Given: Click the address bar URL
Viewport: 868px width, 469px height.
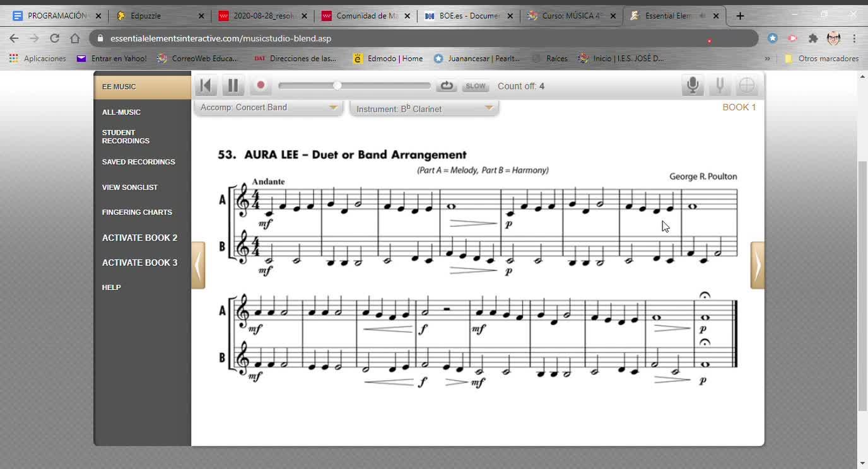Looking at the screenshot, I should (221, 38).
